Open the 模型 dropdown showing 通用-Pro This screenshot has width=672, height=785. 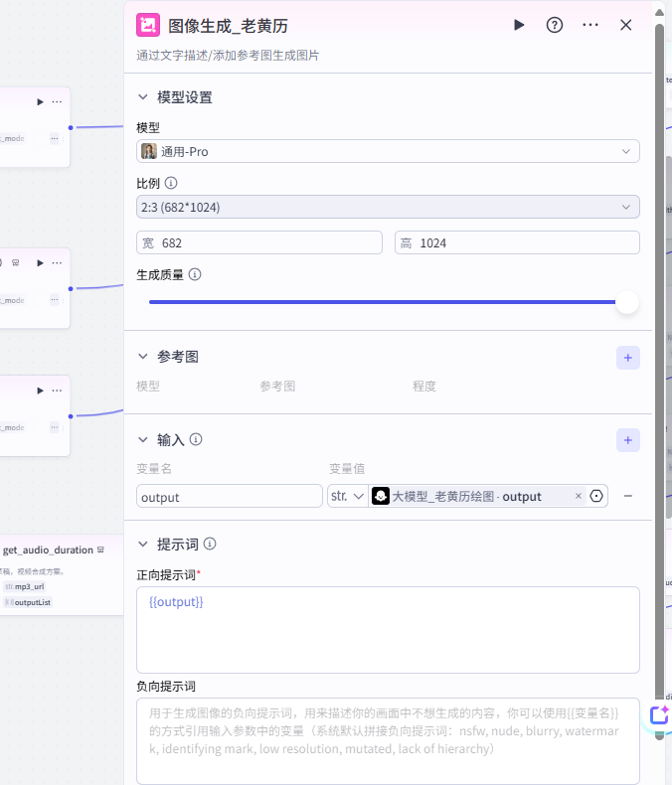click(x=388, y=151)
